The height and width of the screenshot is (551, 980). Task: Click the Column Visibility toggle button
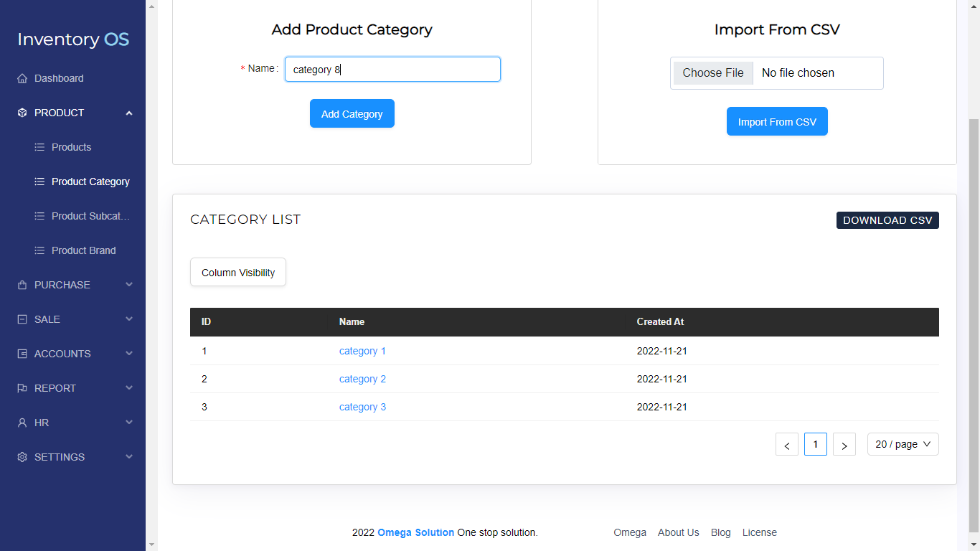click(x=237, y=272)
